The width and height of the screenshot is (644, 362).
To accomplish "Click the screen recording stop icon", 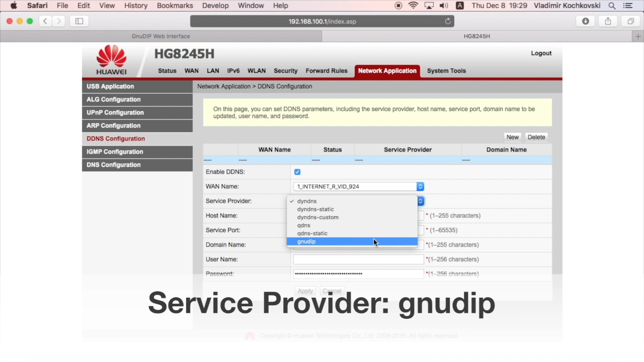I will 398,6.
